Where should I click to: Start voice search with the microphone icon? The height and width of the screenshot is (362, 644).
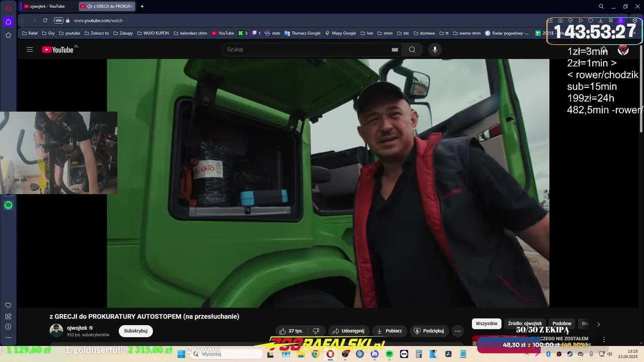pyautogui.click(x=435, y=49)
